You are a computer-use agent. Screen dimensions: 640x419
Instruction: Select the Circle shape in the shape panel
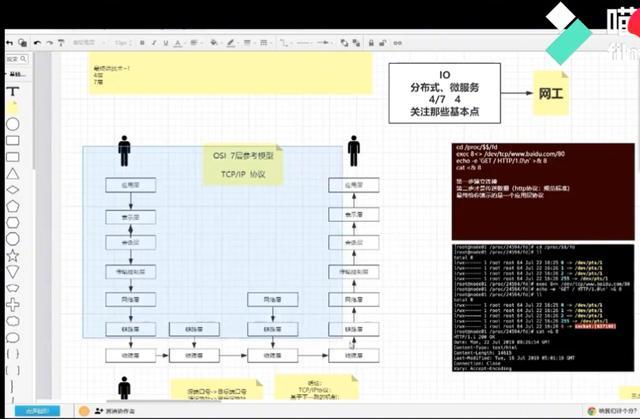(13, 124)
